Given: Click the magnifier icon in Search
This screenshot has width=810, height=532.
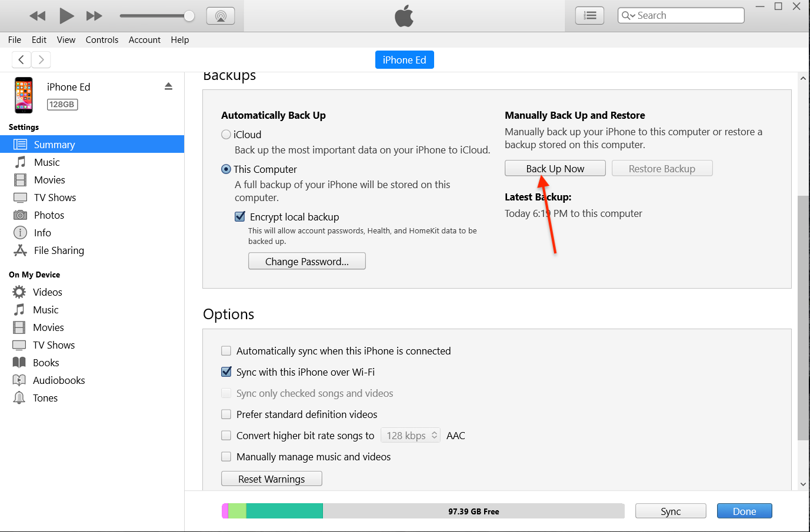Looking at the screenshot, I should pos(626,16).
